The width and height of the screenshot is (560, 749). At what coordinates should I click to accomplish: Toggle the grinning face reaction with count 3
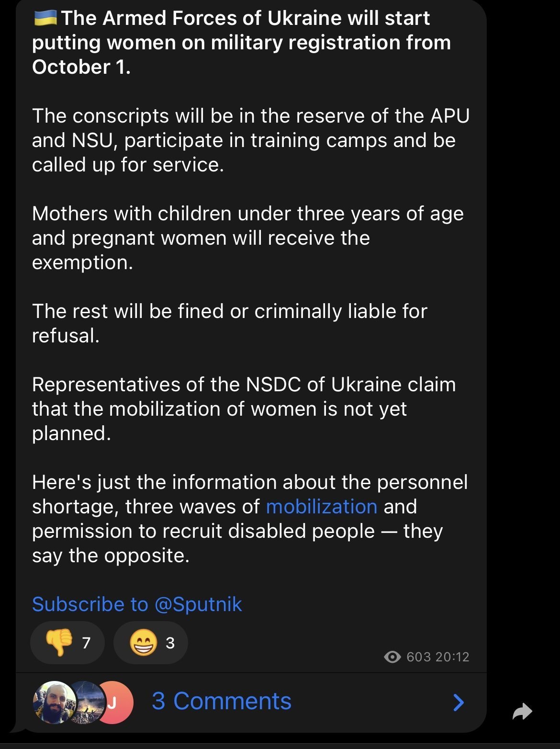pos(151,642)
